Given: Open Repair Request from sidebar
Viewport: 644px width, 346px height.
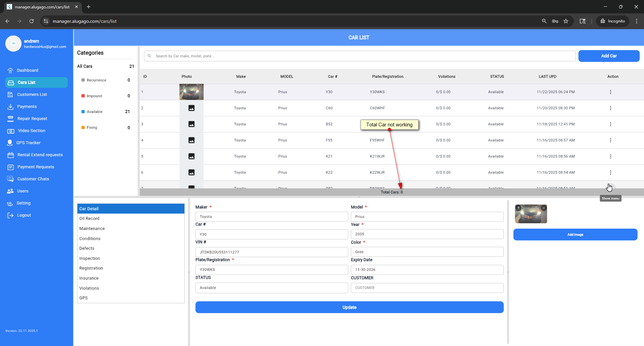Looking at the screenshot, I should 32,119.
